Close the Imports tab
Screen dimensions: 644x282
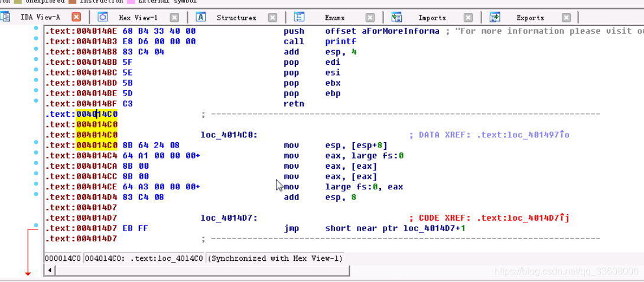click(468, 18)
